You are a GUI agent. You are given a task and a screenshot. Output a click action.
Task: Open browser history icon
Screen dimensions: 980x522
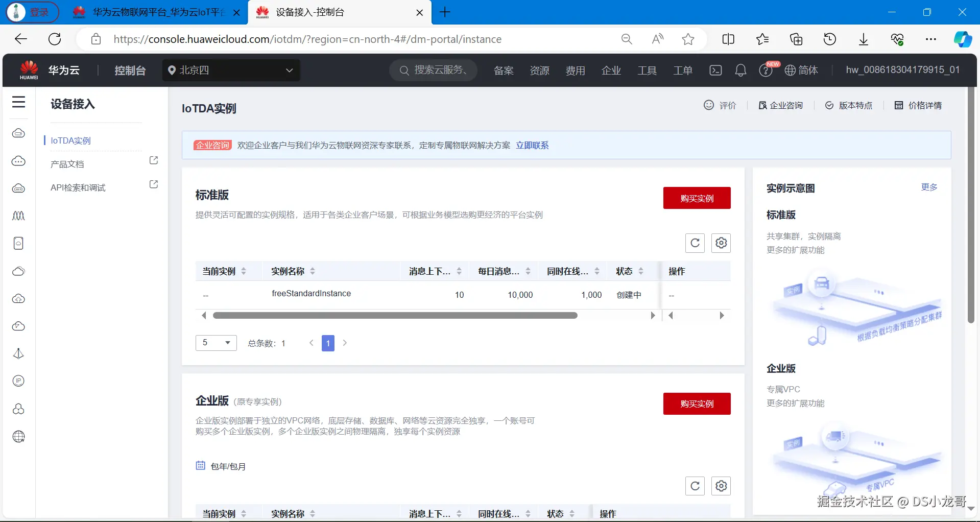[x=830, y=39]
